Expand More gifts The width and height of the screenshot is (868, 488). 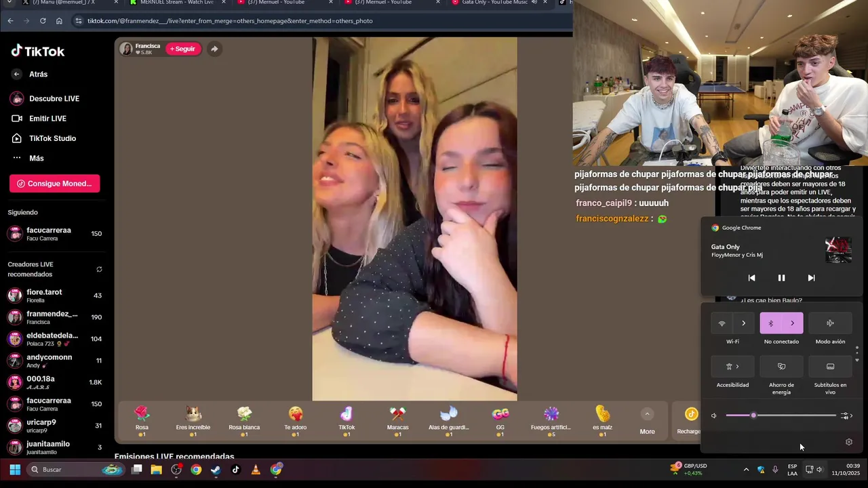tap(647, 422)
